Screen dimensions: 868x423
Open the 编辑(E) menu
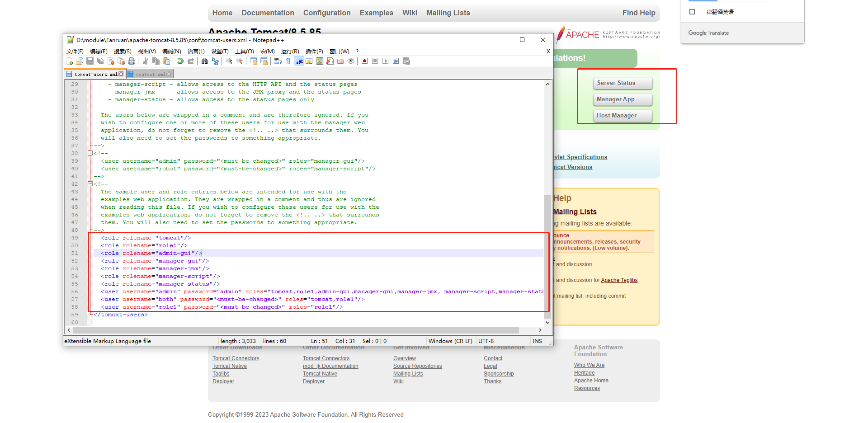point(99,52)
